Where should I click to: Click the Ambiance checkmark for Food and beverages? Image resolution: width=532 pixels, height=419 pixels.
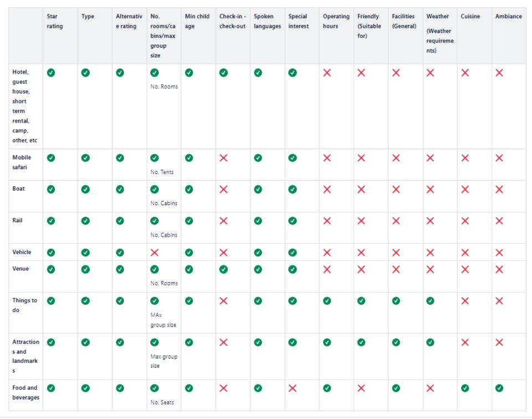pos(499,389)
